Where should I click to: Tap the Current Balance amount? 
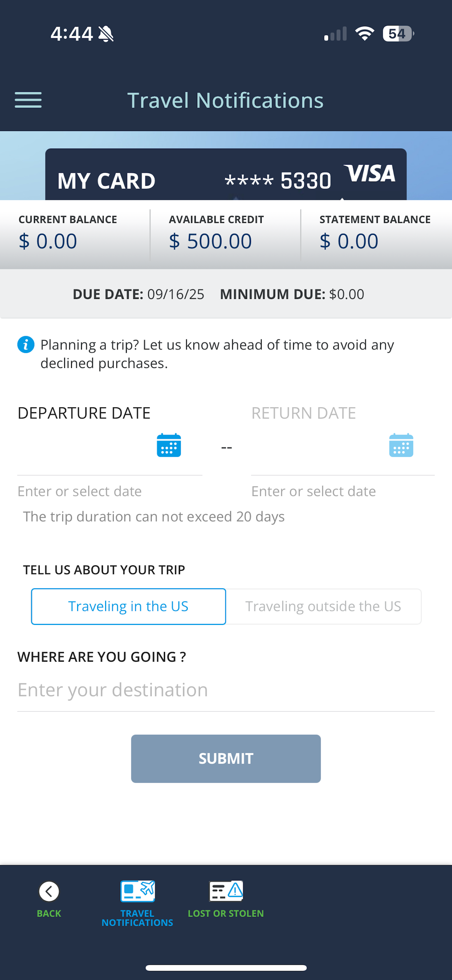[x=48, y=241]
